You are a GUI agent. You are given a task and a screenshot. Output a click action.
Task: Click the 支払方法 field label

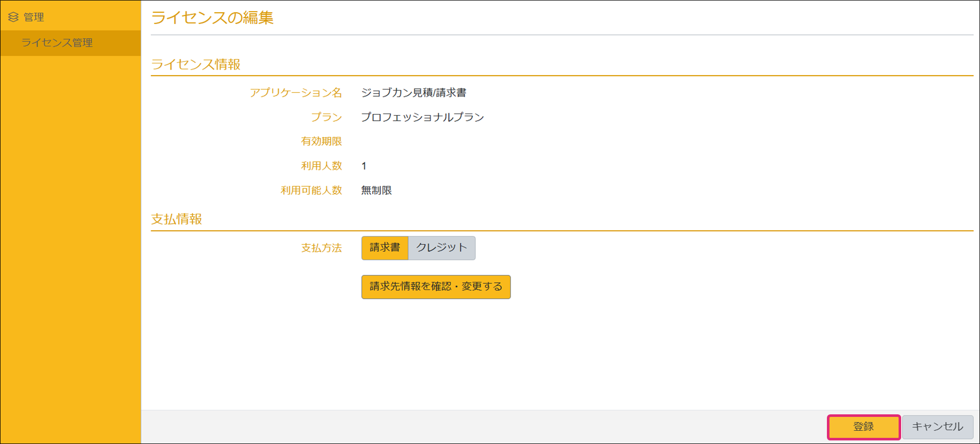(x=321, y=248)
